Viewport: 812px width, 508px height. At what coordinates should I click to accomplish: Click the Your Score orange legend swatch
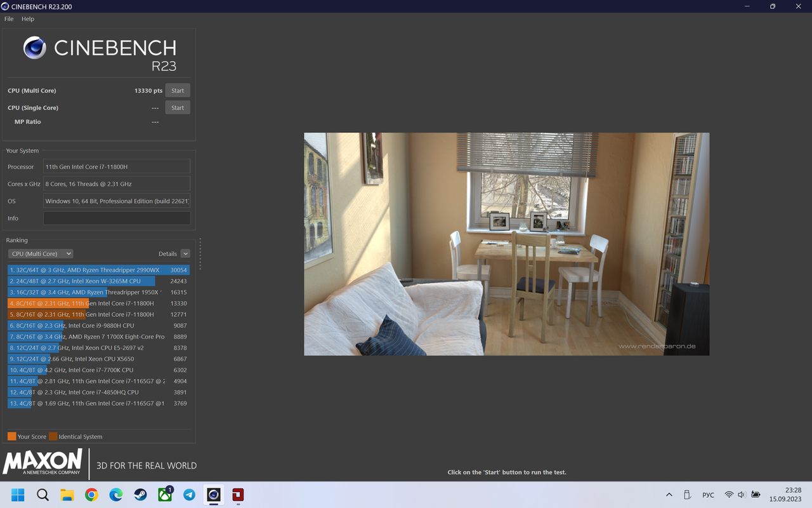(x=11, y=436)
